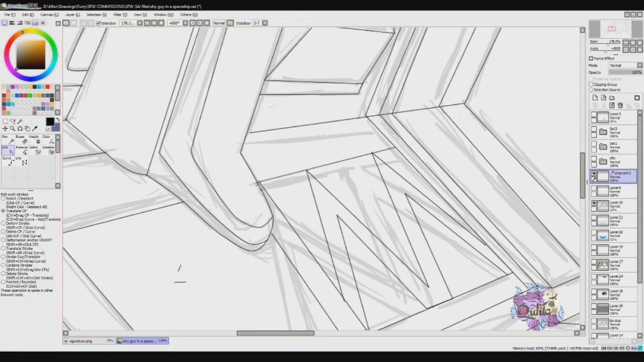Viewport: 644px width, 362px height.
Task: Toggle the Selection checkbox in toolbar
Action: point(98,23)
